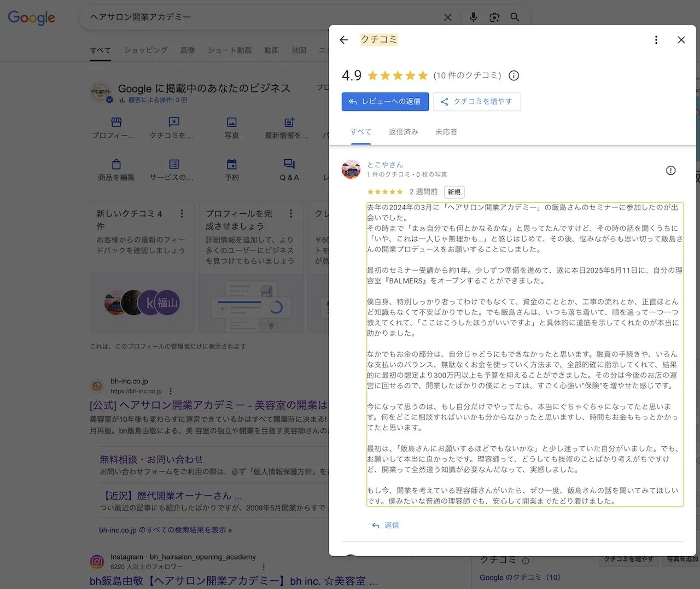Click 返信 under とこやさん review

click(x=386, y=525)
